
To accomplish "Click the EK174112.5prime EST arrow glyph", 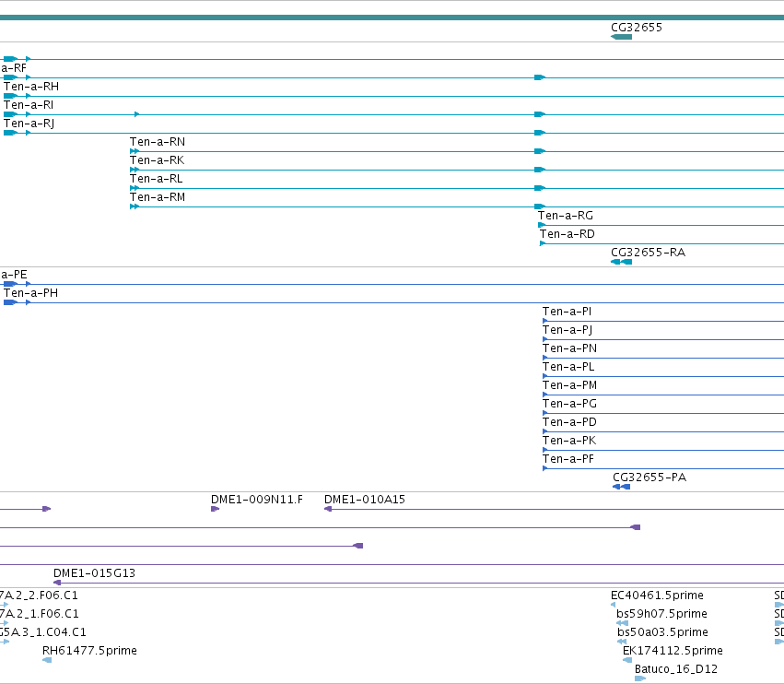I will click(x=627, y=660).
